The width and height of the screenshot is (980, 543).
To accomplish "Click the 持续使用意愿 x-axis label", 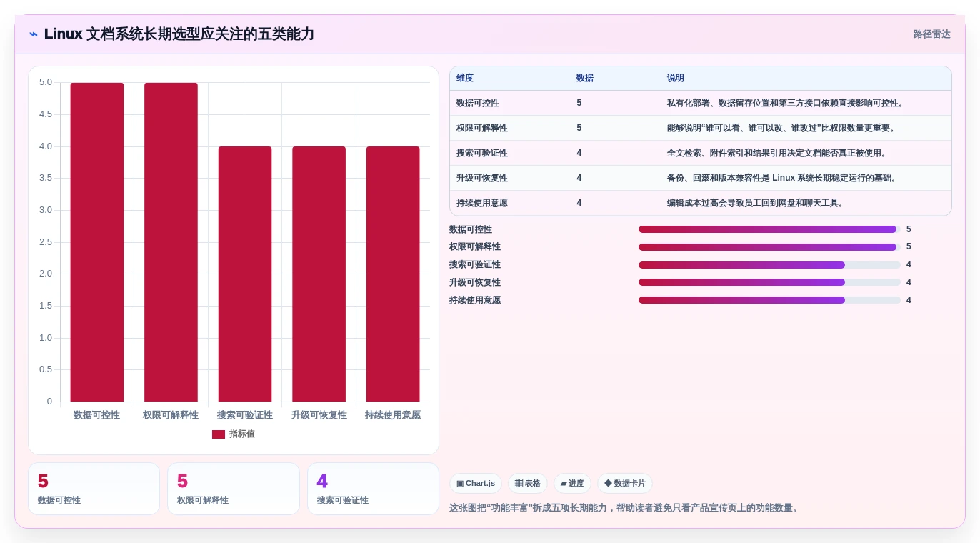I will [x=393, y=415].
